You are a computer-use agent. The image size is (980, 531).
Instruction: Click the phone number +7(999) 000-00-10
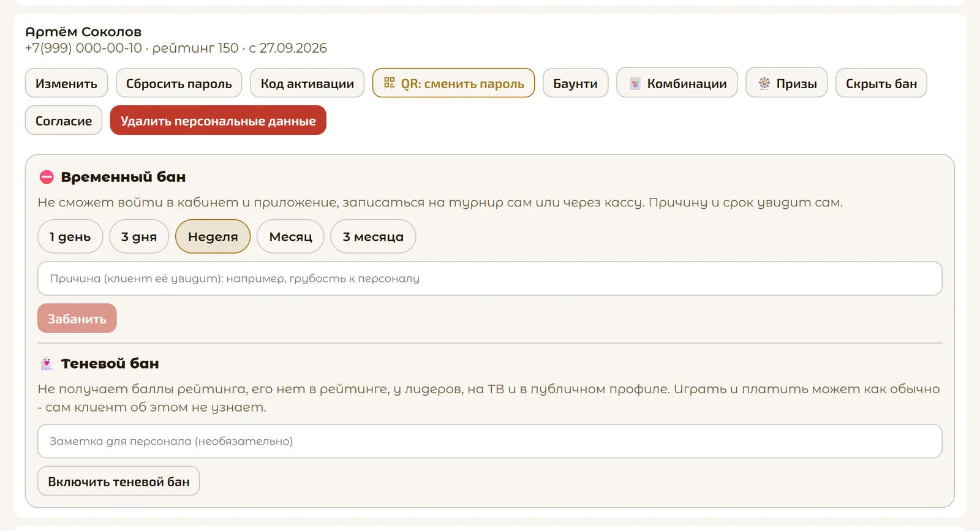[x=83, y=48]
